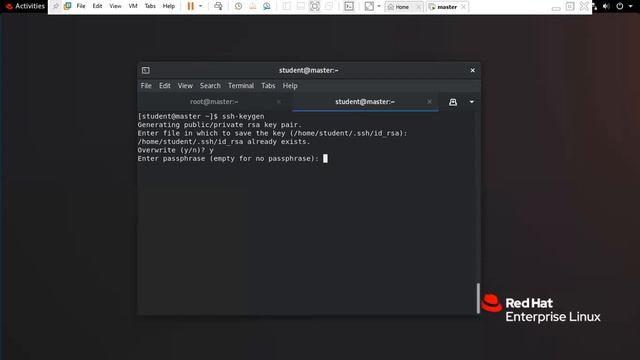Click the stretch guest display icon
Viewport: 640px width, 360px height.
click(369, 6)
